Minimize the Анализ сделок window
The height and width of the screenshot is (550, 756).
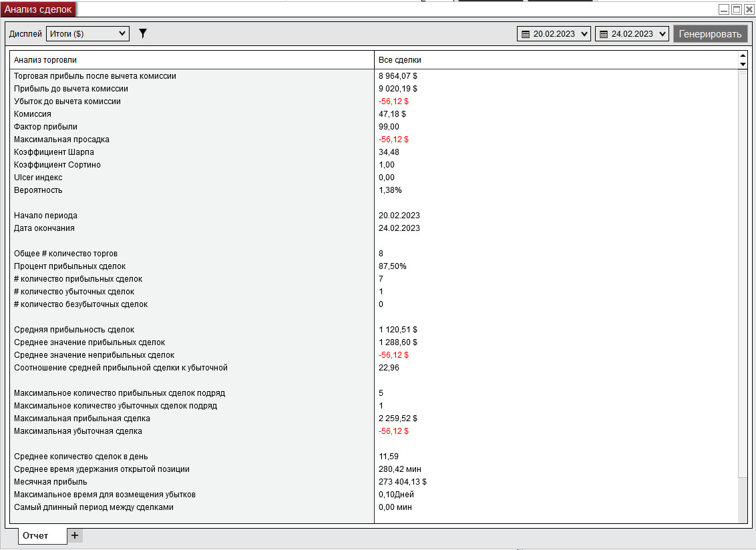tap(724, 9)
